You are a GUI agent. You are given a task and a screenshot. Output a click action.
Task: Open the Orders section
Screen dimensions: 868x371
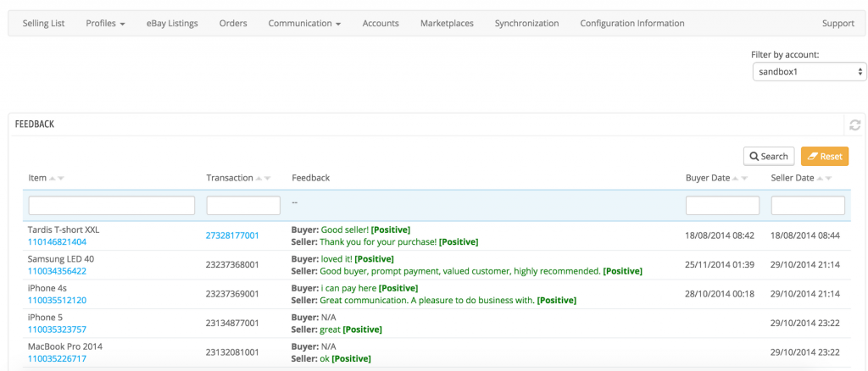coord(233,23)
